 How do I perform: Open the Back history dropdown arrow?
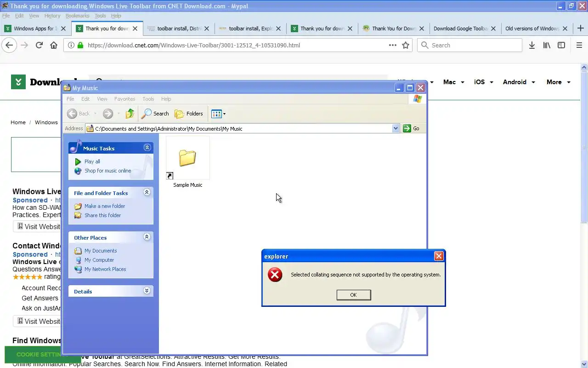pos(95,114)
